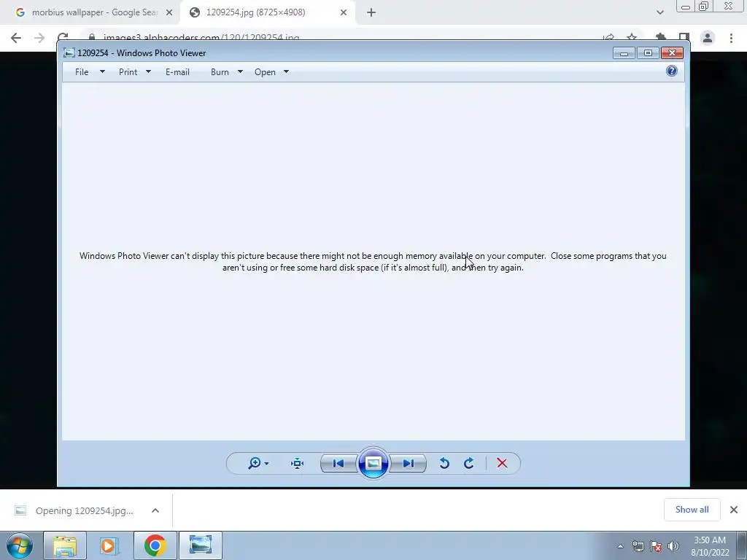The height and width of the screenshot is (560, 747).
Task: Go forward in Chrome
Action: coord(39,38)
